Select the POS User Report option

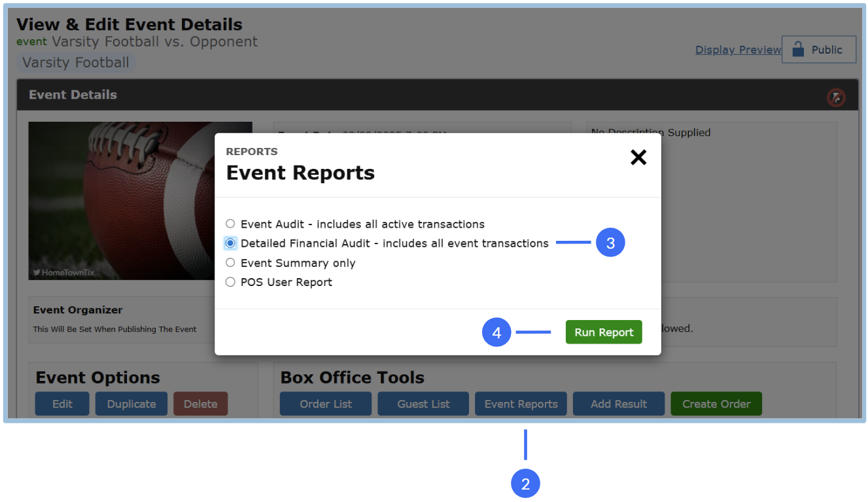[230, 282]
